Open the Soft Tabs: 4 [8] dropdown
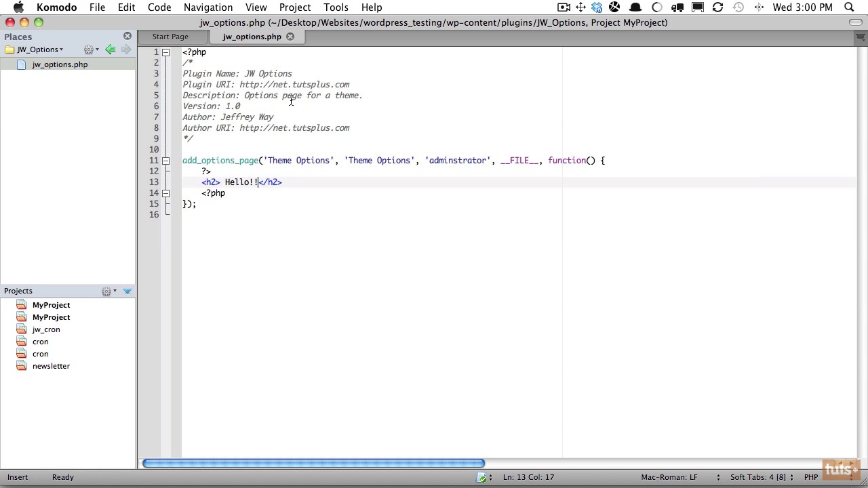Image resolution: width=868 pixels, height=488 pixels. pos(761,477)
